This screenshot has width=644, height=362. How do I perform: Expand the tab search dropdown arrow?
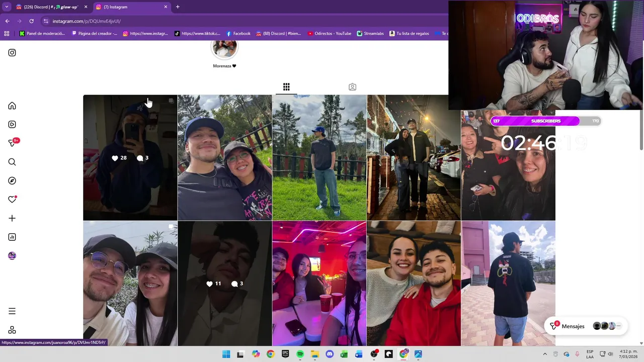pyautogui.click(x=7, y=7)
